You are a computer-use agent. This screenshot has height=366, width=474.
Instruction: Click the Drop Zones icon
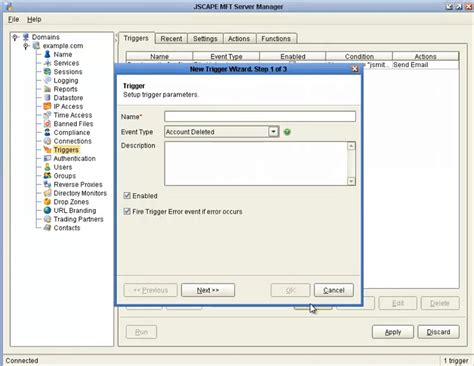click(47, 202)
